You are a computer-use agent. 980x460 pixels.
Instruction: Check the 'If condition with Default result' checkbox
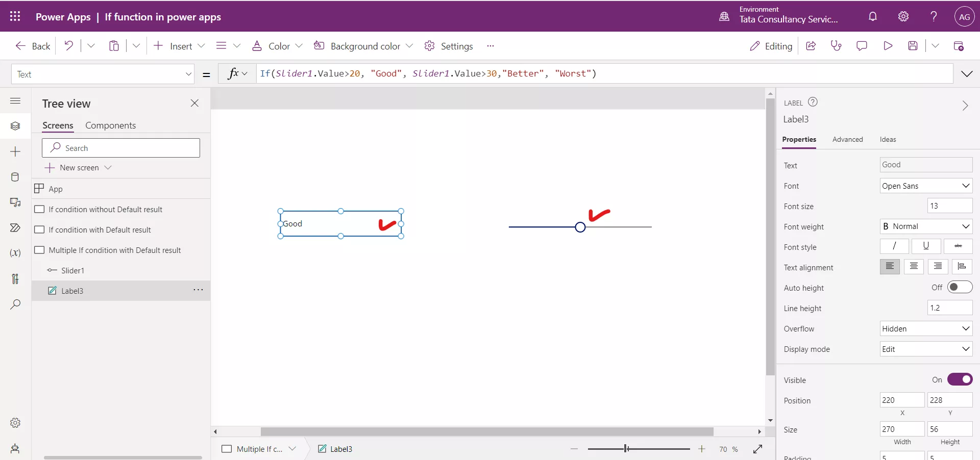point(40,230)
